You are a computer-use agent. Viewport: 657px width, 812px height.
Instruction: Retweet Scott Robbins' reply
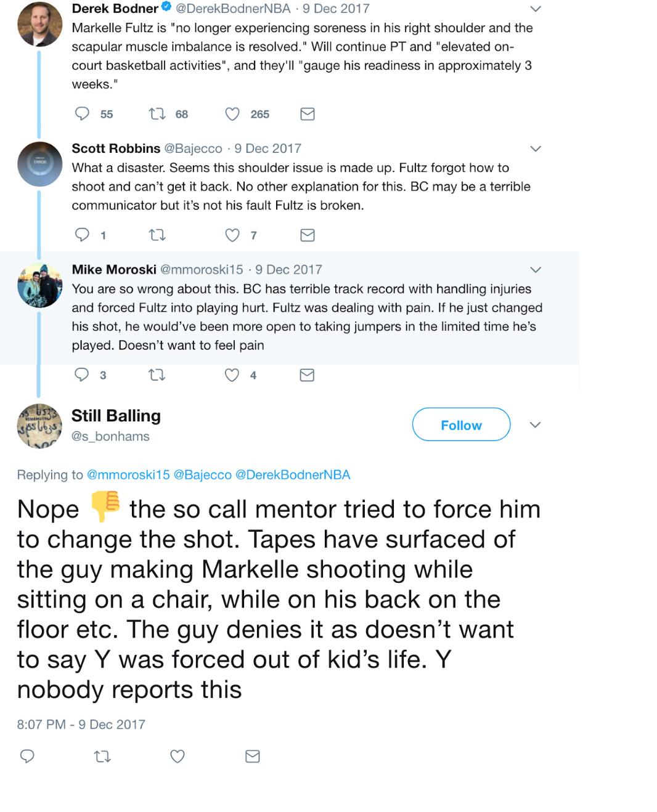pos(157,235)
